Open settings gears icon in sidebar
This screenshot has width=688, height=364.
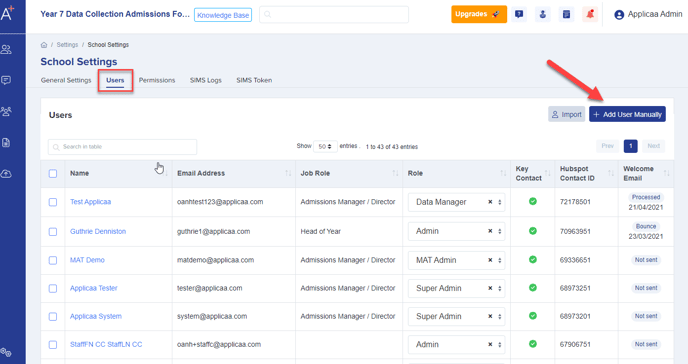pos(6,352)
